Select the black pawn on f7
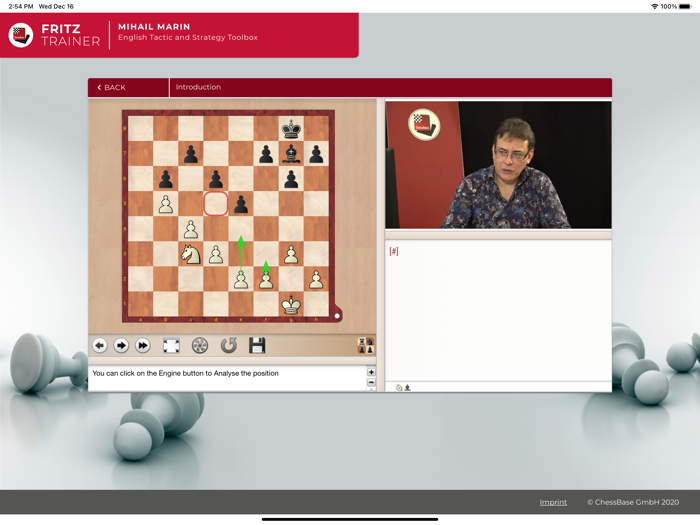This screenshot has height=525, width=700. coord(266,154)
